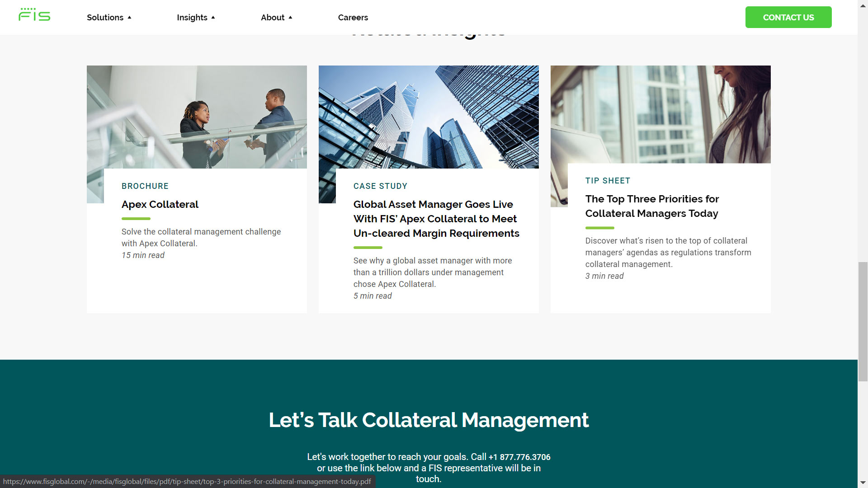Click the CASE STUDY category label
This screenshot has height=488, width=868.
(380, 186)
